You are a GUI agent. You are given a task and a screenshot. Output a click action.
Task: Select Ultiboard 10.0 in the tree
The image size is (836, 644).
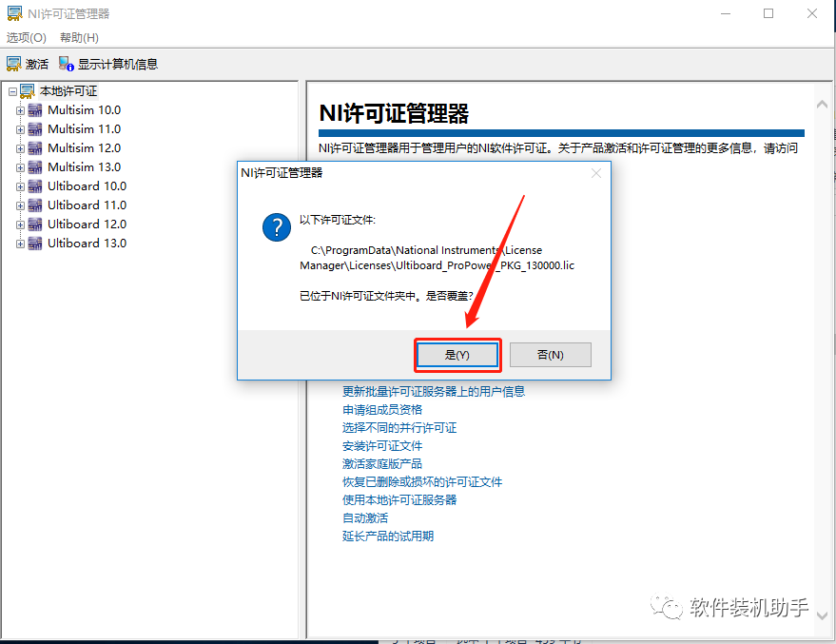coord(87,186)
